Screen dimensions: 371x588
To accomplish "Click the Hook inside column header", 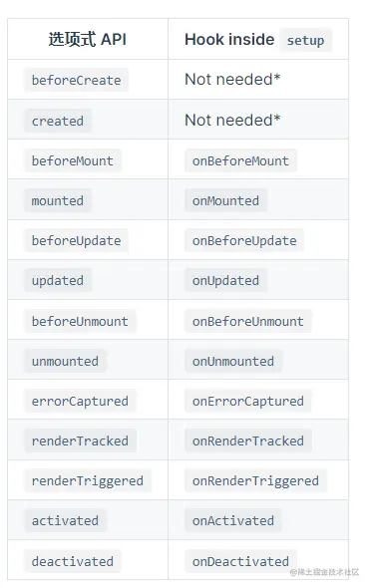I will [229, 40].
